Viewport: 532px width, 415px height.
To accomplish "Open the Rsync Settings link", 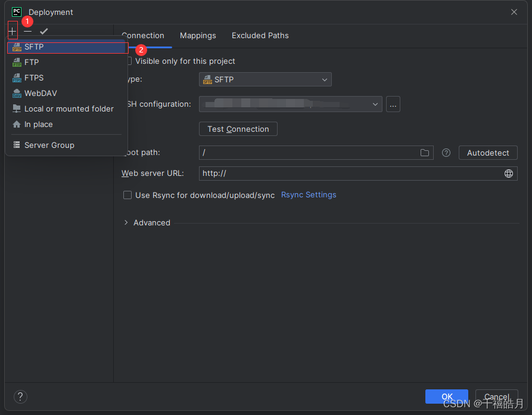I will click(x=309, y=194).
